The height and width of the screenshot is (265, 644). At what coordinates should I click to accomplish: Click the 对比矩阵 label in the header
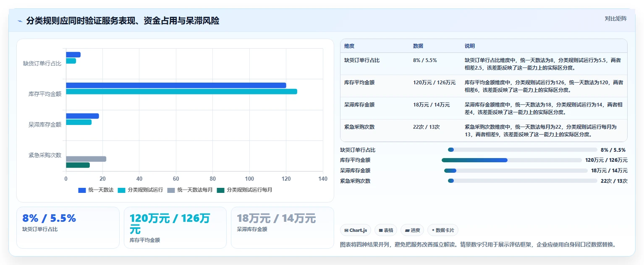[x=616, y=18]
